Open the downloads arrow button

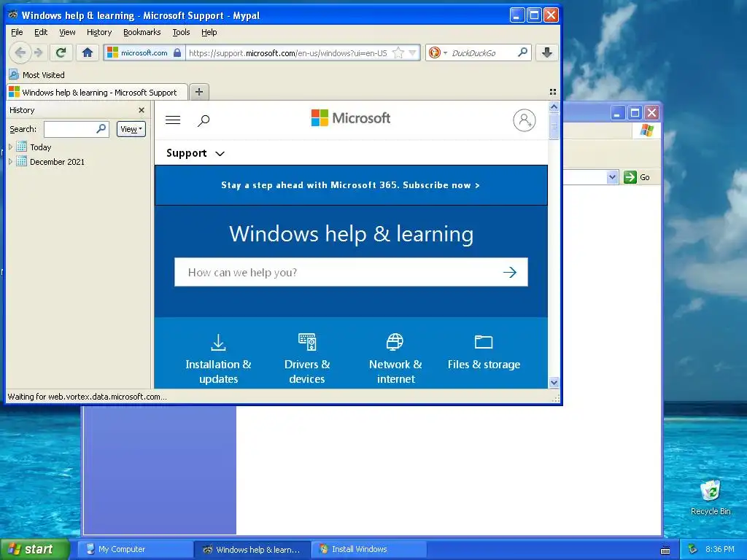point(547,52)
